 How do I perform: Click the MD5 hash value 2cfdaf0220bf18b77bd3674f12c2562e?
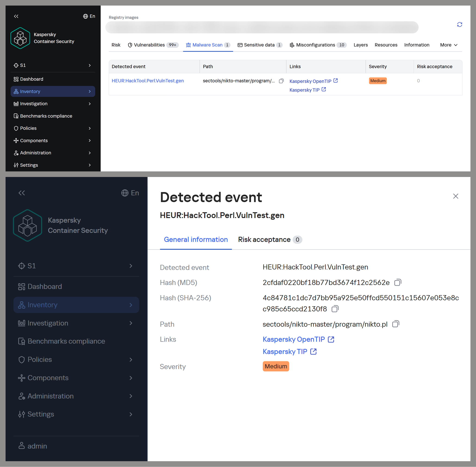[326, 282]
